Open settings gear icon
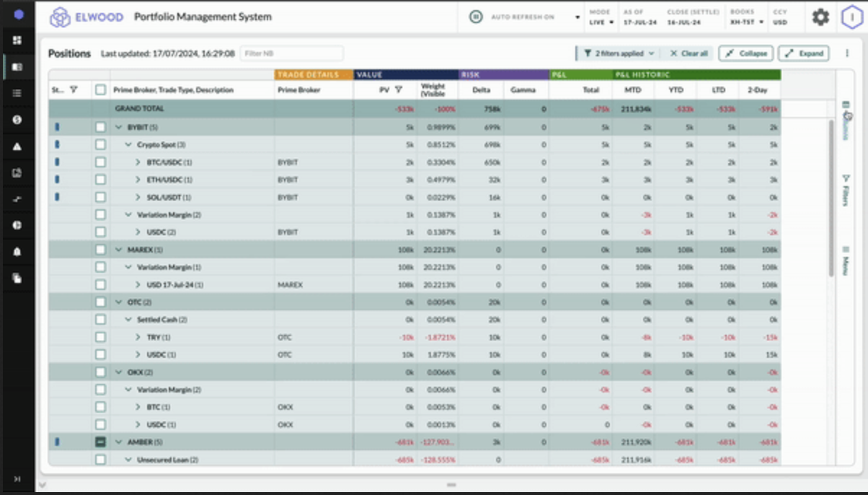 [x=820, y=17]
